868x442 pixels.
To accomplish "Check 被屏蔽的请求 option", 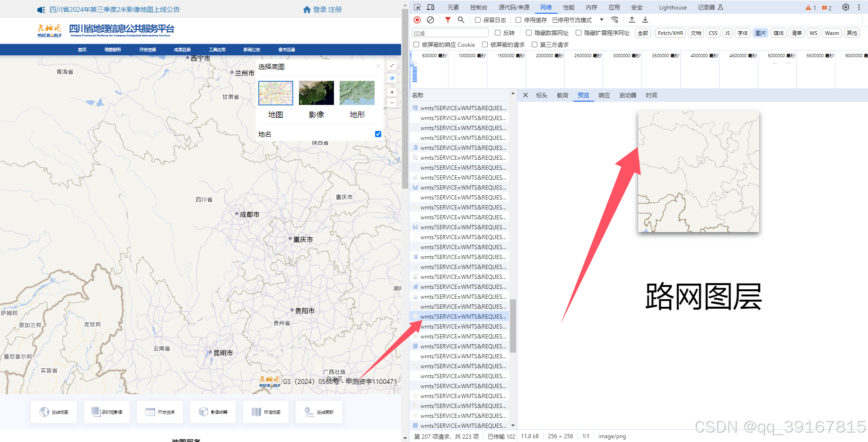I will (x=485, y=44).
